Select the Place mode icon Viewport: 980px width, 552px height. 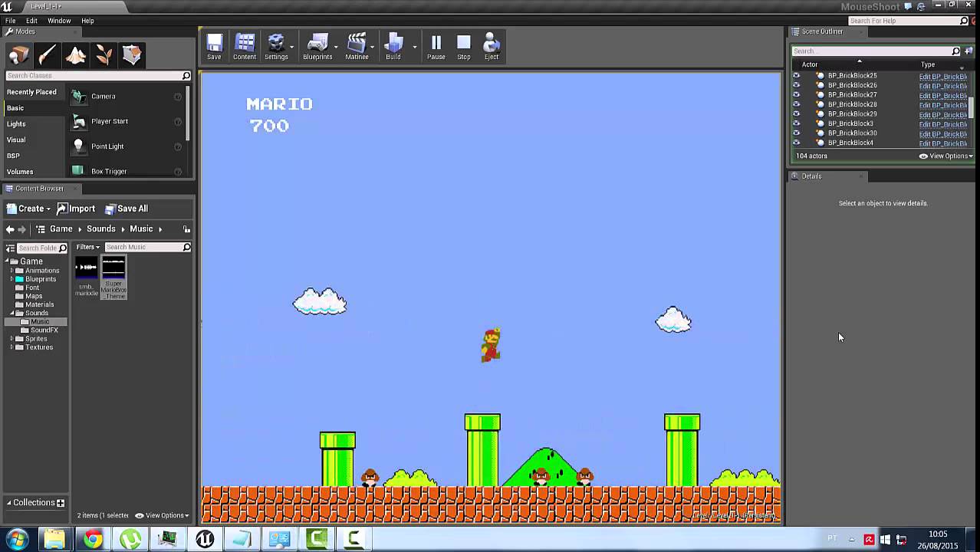coord(18,54)
